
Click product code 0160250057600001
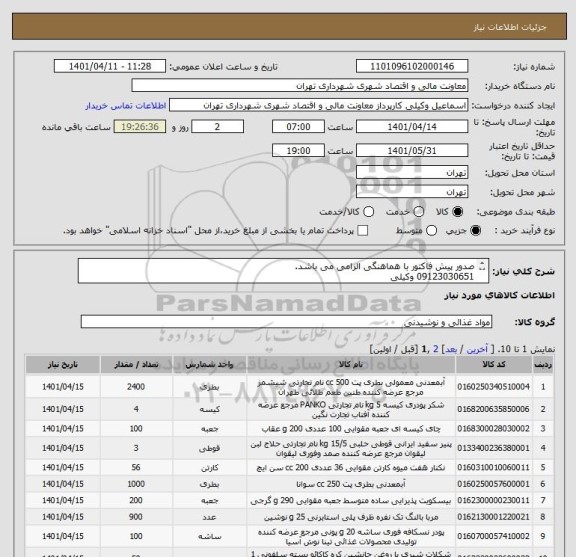[493, 484]
